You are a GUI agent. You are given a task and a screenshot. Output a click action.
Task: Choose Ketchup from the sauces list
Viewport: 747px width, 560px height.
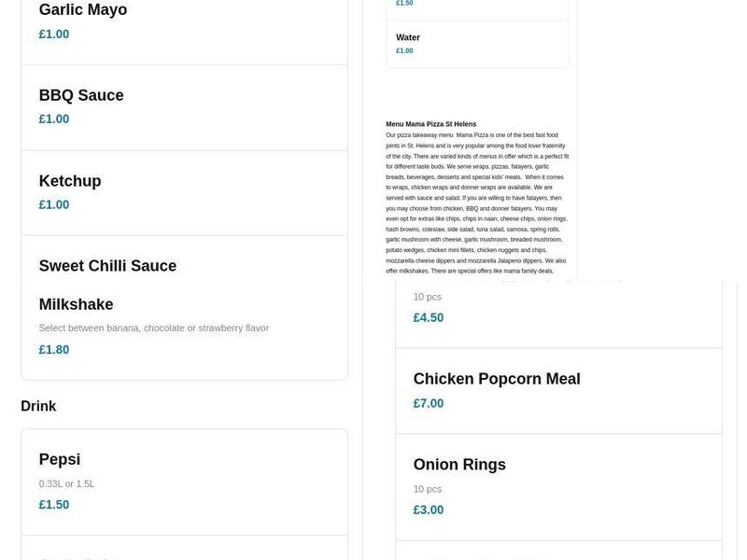[69, 181]
